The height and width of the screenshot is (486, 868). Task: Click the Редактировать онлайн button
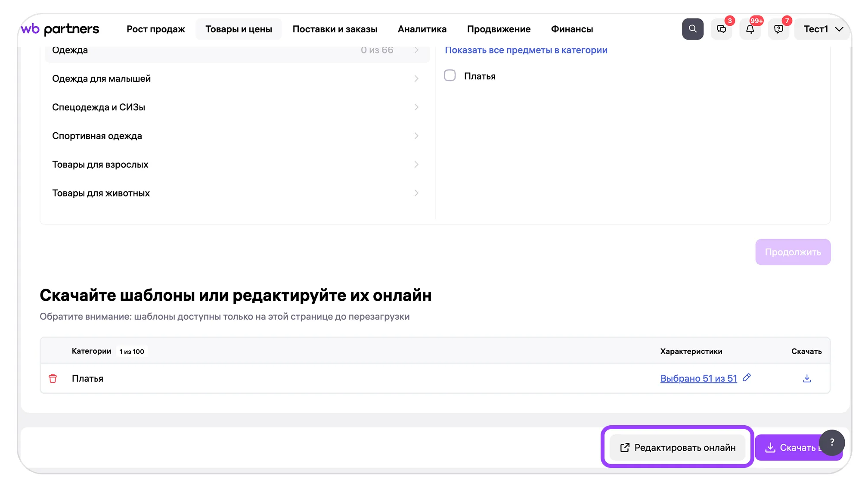tap(677, 448)
